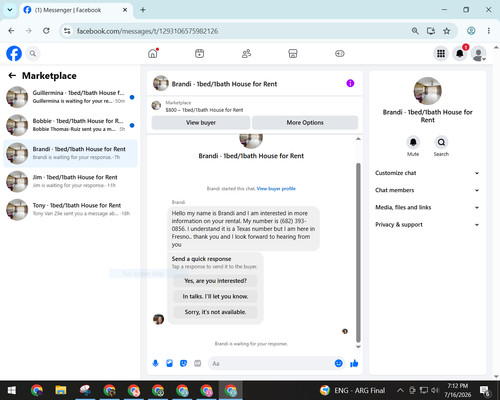Expand Media, files and links section
This screenshot has height=400, width=500.
click(427, 207)
